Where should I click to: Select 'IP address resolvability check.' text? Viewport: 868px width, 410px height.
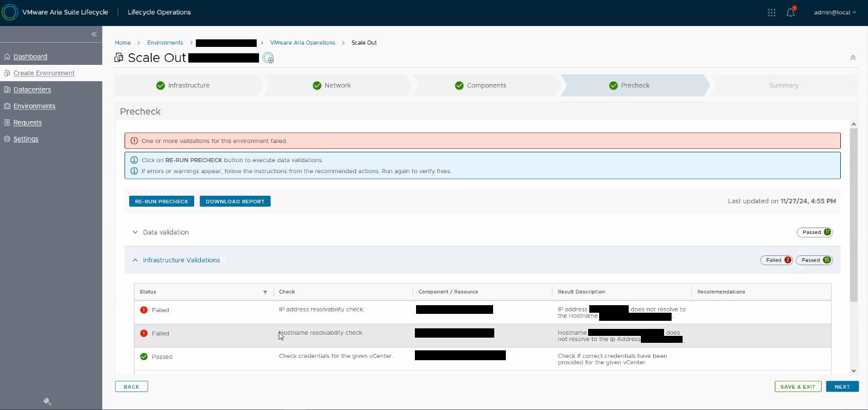pyautogui.click(x=322, y=309)
